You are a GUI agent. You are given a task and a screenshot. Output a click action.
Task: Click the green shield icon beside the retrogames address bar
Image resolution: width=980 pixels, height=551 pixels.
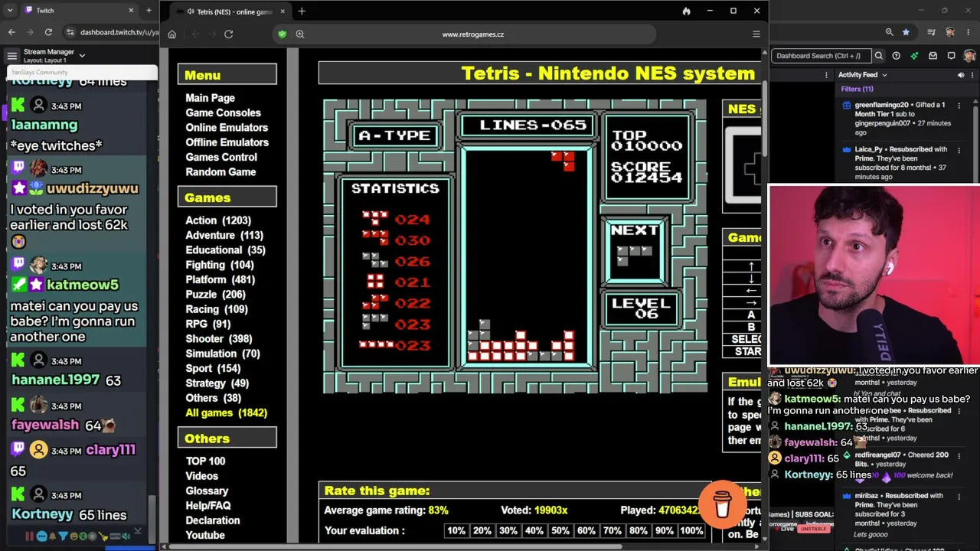pyautogui.click(x=282, y=34)
